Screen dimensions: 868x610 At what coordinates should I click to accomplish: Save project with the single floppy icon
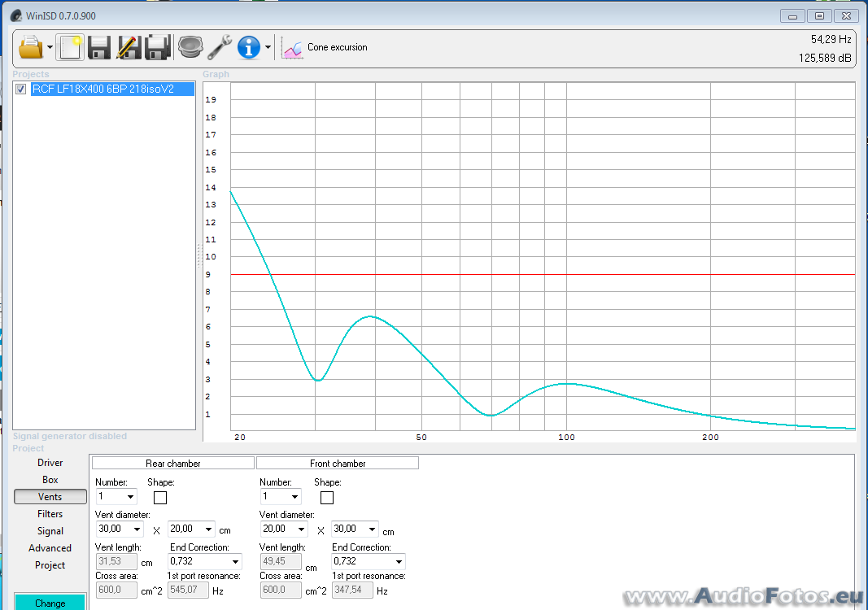[99, 47]
